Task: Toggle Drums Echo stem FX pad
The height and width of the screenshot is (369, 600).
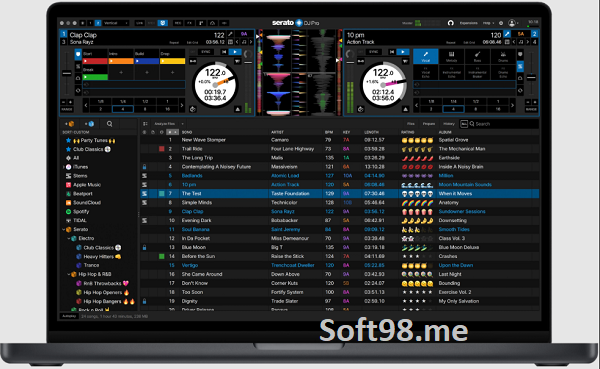Action: tap(503, 72)
